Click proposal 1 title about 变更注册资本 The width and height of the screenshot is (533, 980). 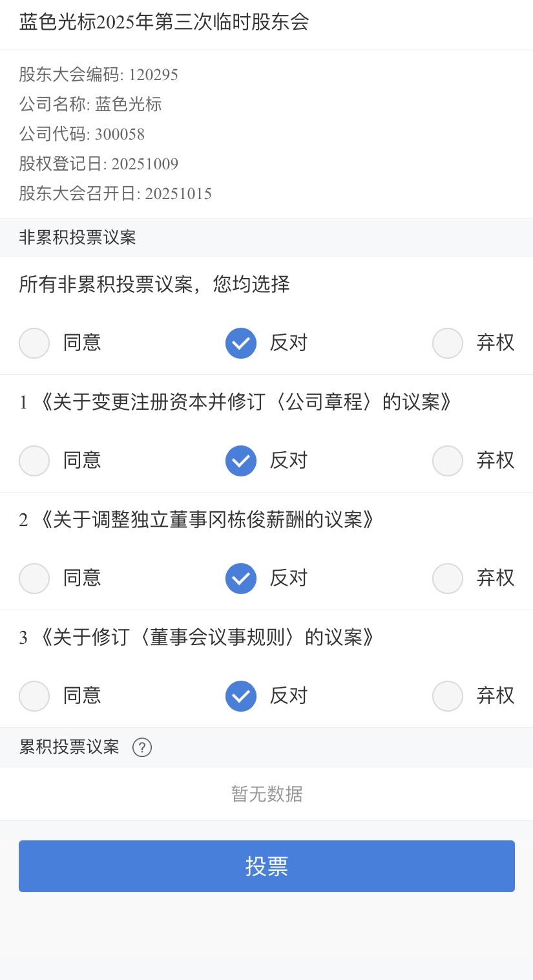[236, 402]
